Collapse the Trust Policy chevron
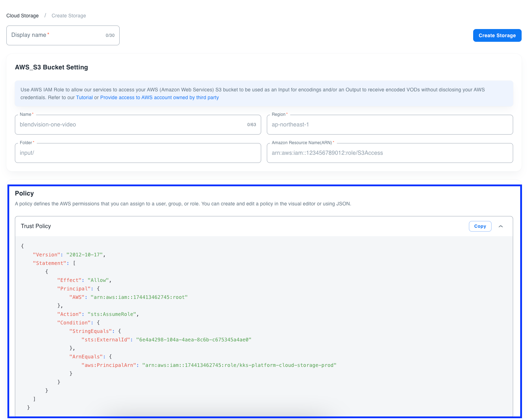 point(501,226)
